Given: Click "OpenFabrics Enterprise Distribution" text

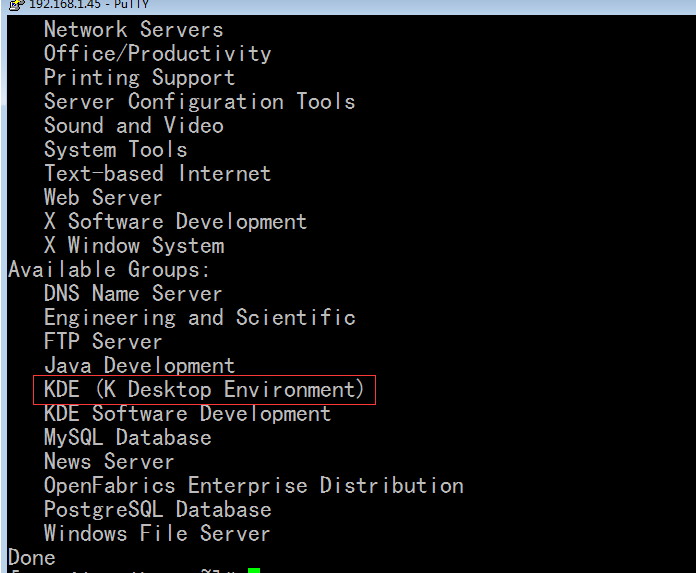Looking at the screenshot, I should pos(253,486).
